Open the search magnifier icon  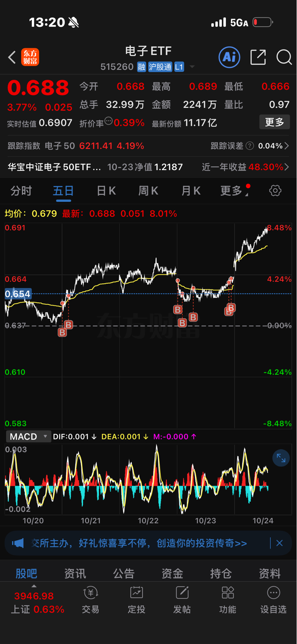pyautogui.click(x=284, y=57)
